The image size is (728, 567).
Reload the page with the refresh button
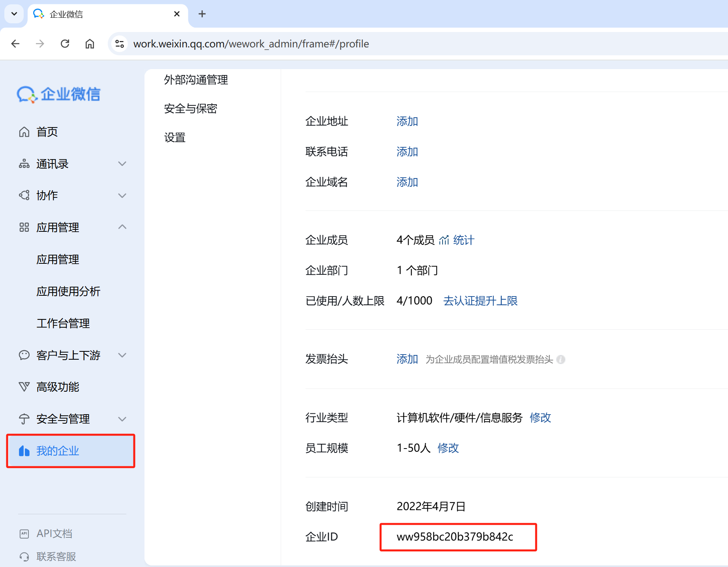coord(65,44)
